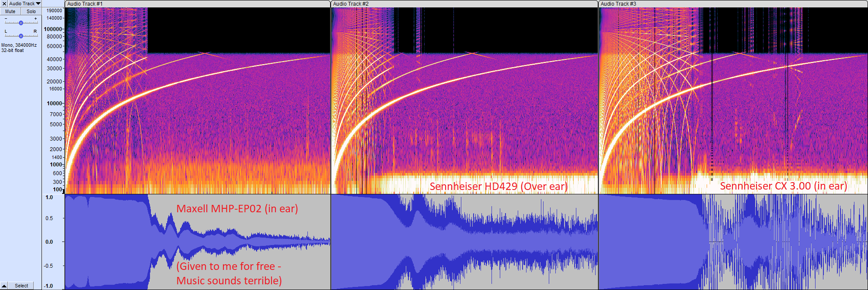Viewport: 868px width, 290px height.
Task: Open the Audio Track dropdown menu
Action: [25, 3]
